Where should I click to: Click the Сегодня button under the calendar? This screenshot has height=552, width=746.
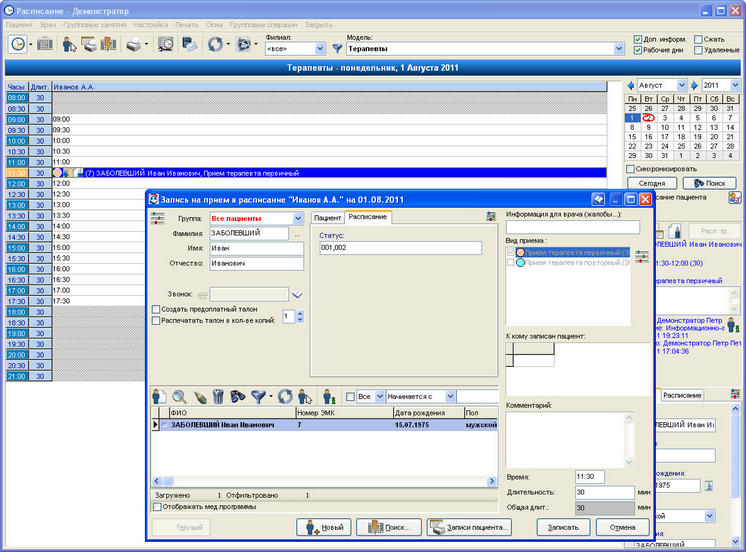coord(652,183)
